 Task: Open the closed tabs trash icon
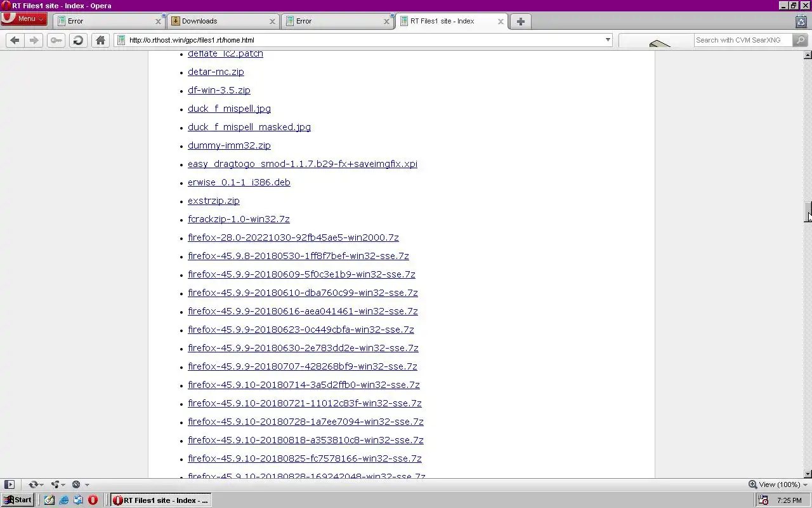click(801, 21)
